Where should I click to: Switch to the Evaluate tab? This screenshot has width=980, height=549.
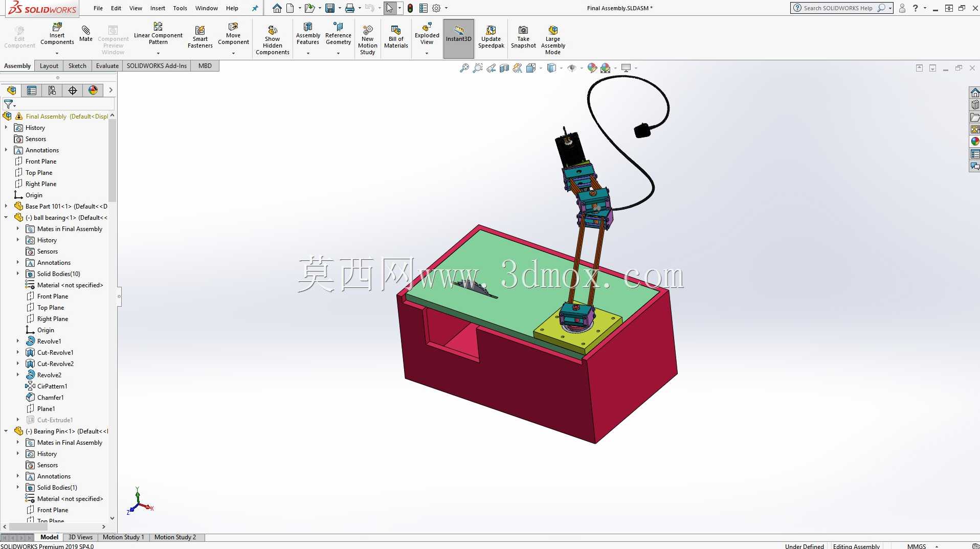click(x=107, y=66)
